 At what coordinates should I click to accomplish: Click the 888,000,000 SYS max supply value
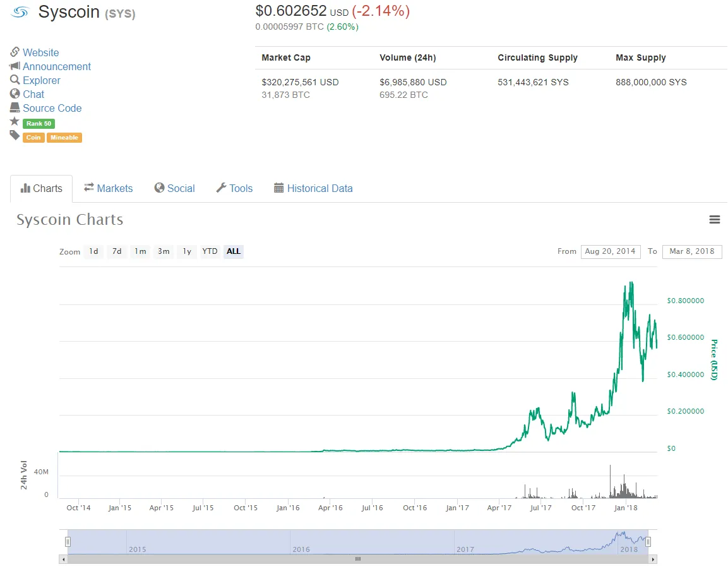tap(651, 82)
